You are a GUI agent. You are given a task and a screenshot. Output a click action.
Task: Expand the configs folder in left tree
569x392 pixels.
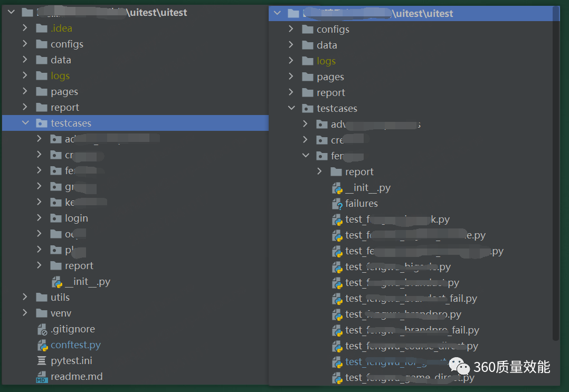[x=25, y=43]
